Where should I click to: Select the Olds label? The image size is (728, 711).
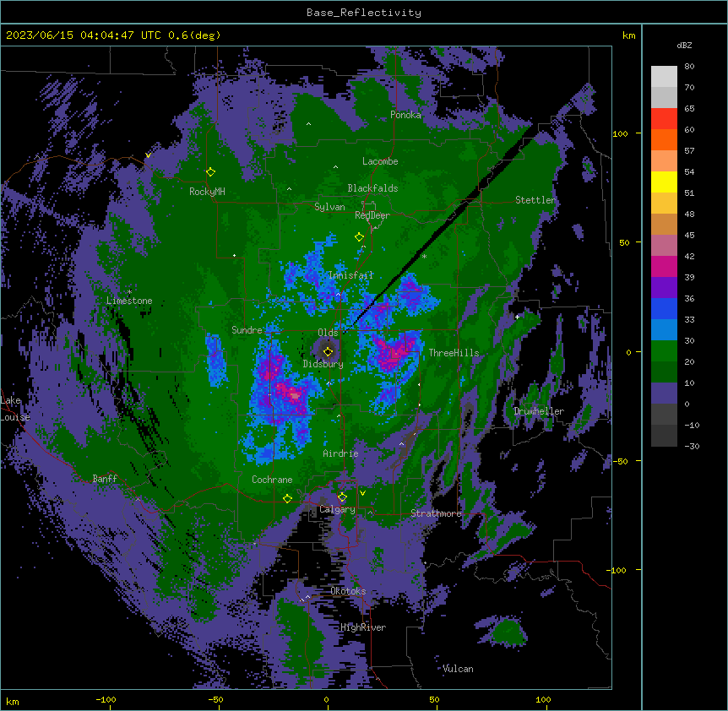(x=328, y=333)
